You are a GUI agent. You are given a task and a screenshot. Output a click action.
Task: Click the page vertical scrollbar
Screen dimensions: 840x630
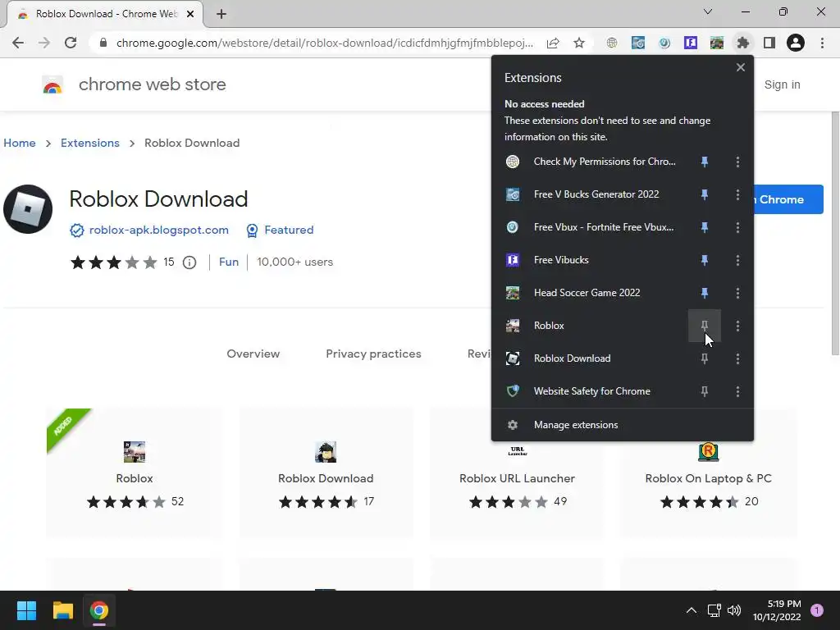pos(835,233)
